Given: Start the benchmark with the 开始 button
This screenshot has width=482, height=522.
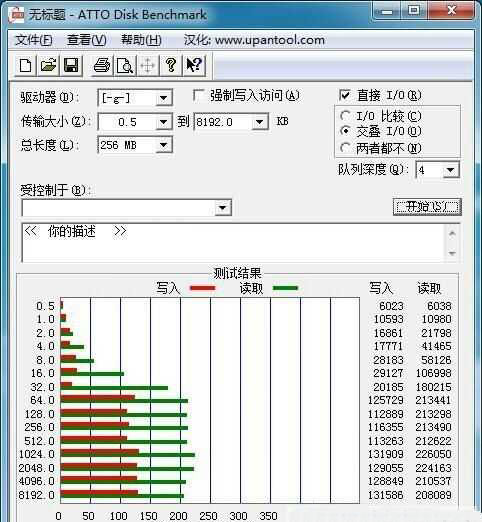Looking at the screenshot, I should click(427, 207).
